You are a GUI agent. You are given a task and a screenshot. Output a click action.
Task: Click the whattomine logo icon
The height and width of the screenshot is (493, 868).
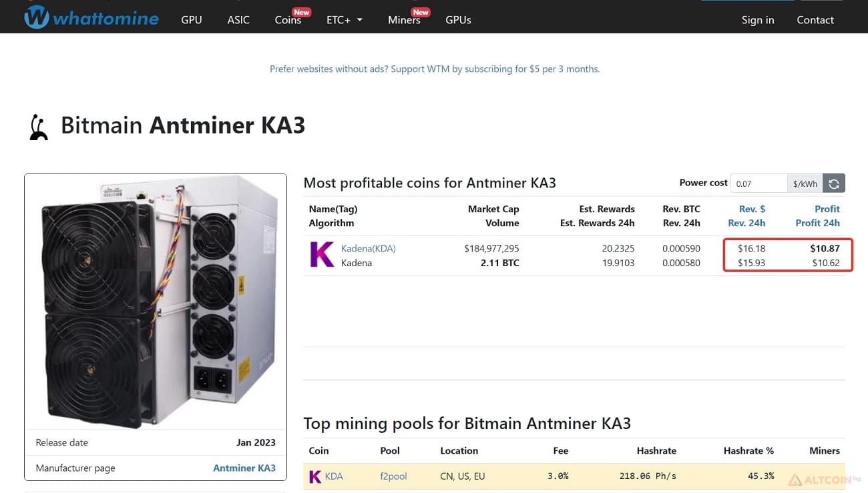(36, 17)
